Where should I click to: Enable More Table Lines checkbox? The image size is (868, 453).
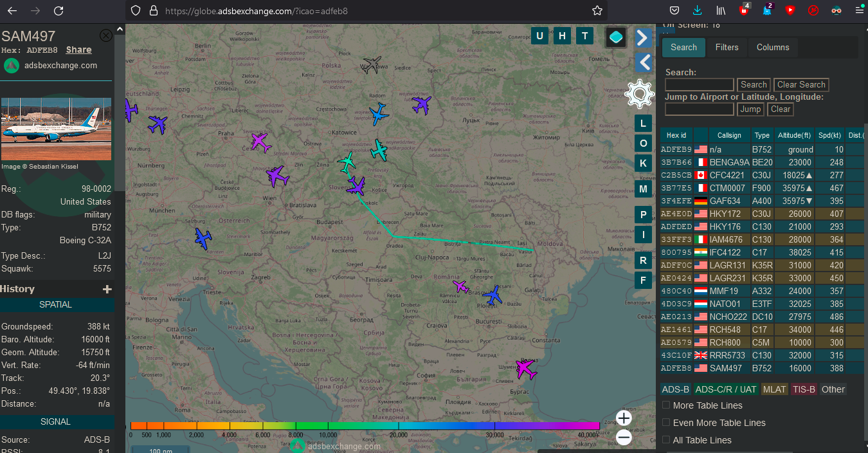pos(666,405)
